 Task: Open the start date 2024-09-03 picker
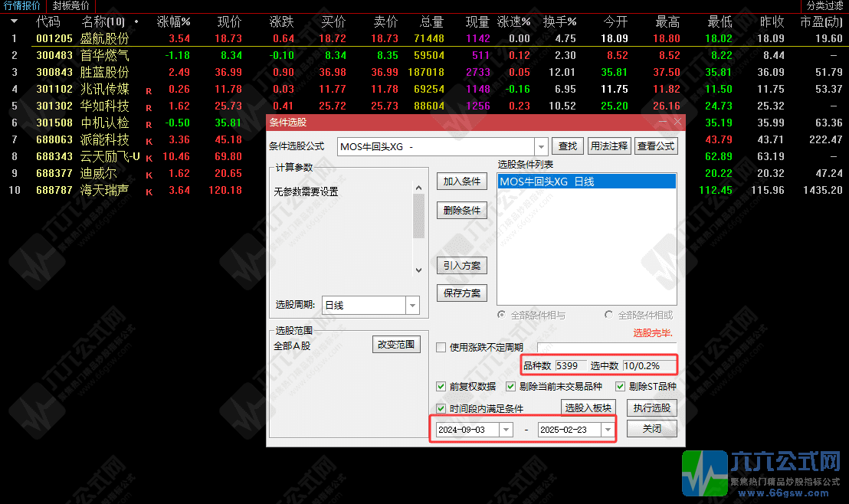pyautogui.click(x=506, y=430)
